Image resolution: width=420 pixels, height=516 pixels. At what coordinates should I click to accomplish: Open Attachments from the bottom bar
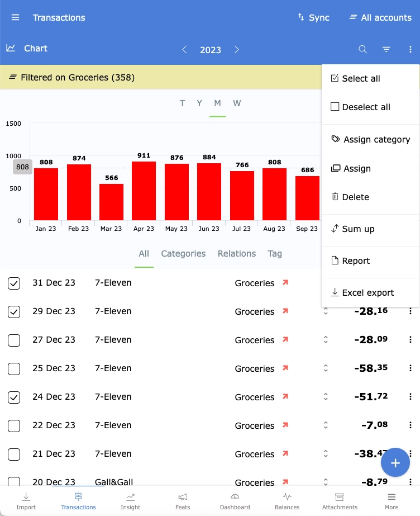point(339,500)
